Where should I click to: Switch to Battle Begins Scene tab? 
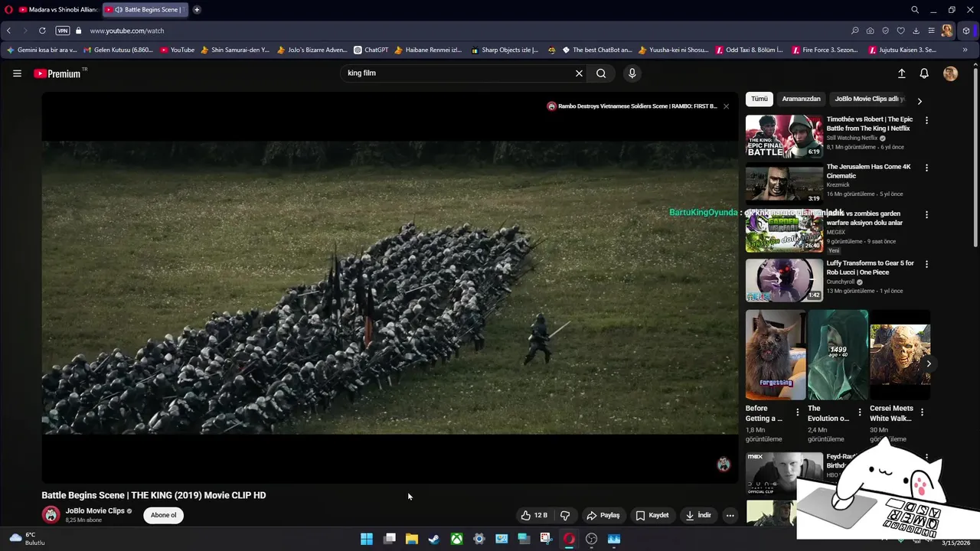pyautogui.click(x=145, y=10)
